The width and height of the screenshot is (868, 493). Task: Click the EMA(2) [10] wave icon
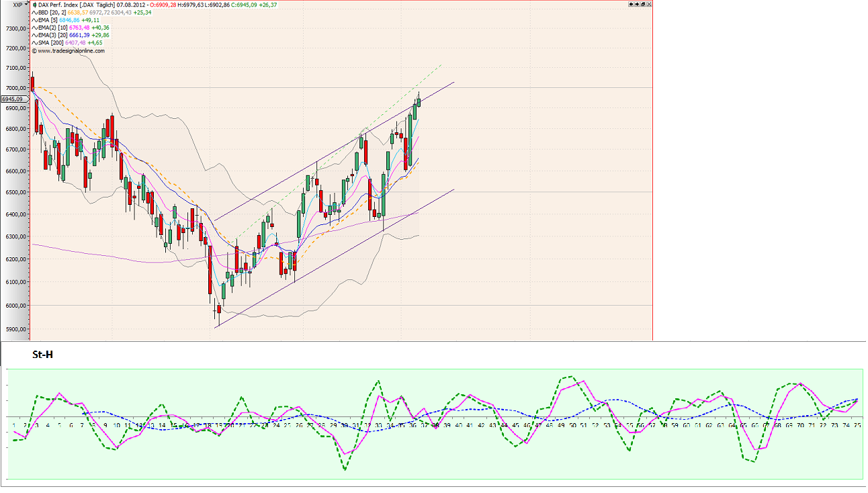35,28
